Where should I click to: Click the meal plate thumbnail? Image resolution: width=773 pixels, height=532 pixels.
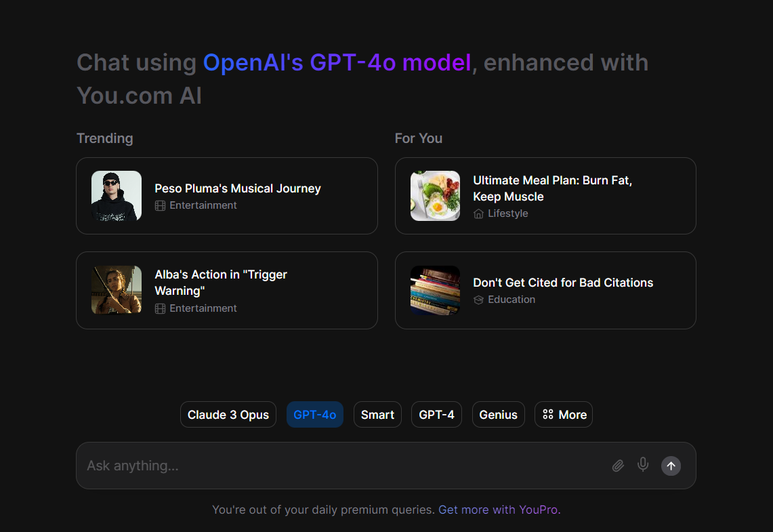tap(436, 196)
